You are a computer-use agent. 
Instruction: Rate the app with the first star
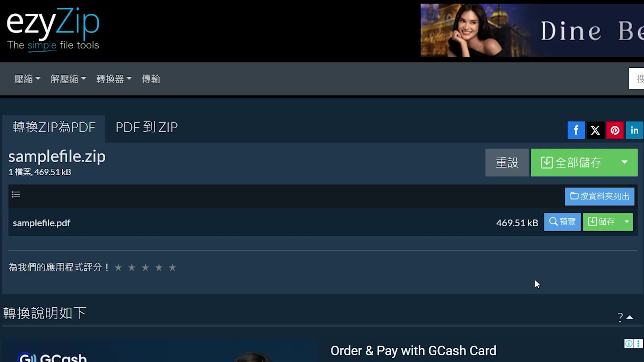click(x=118, y=267)
